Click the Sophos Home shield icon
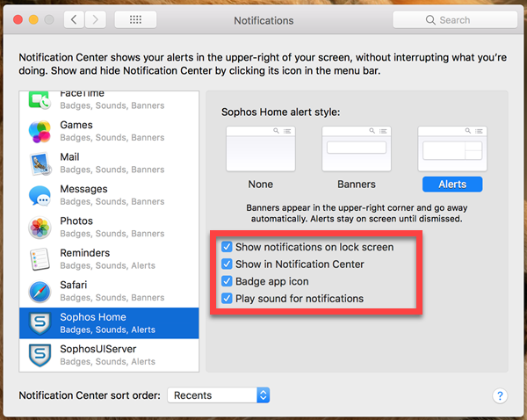The width and height of the screenshot is (527, 420). (40, 322)
